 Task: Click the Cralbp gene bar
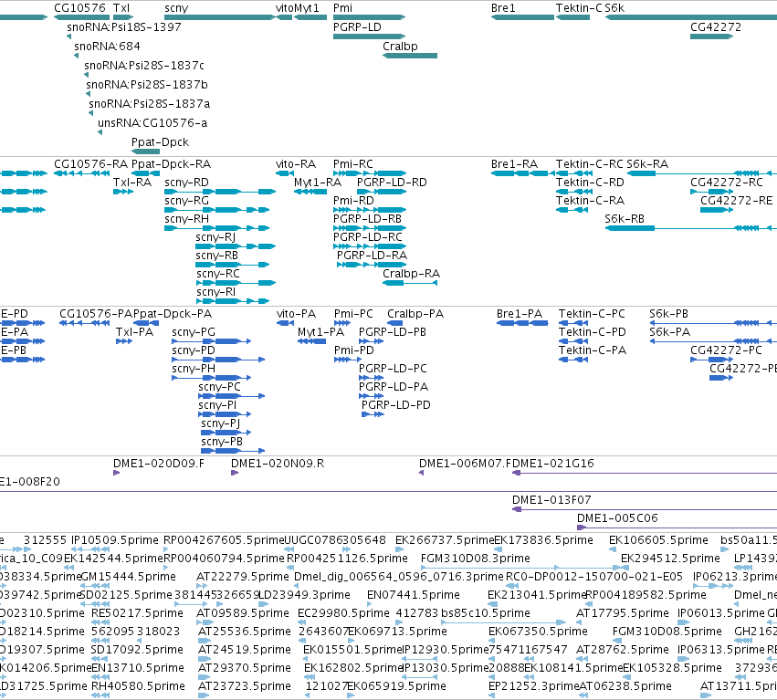[410, 56]
